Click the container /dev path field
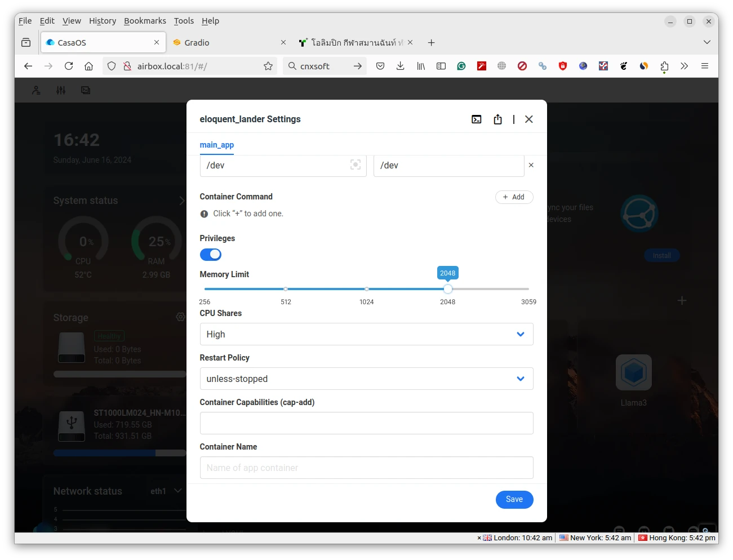 tap(449, 166)
